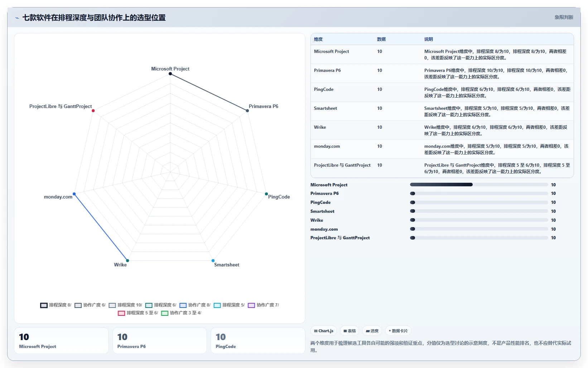Click the Primavera P6 data point on radar
Screen dimensions: 588x368
click(x=247, y=111)
